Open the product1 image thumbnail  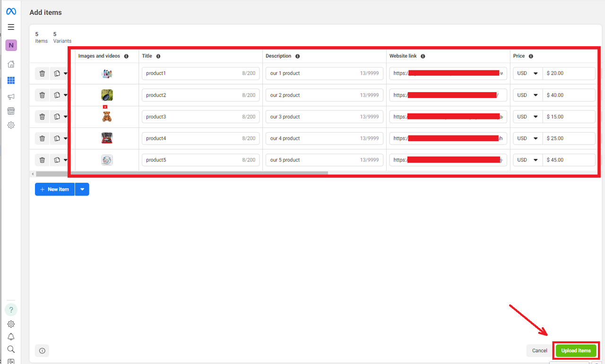tap(107, 74)
